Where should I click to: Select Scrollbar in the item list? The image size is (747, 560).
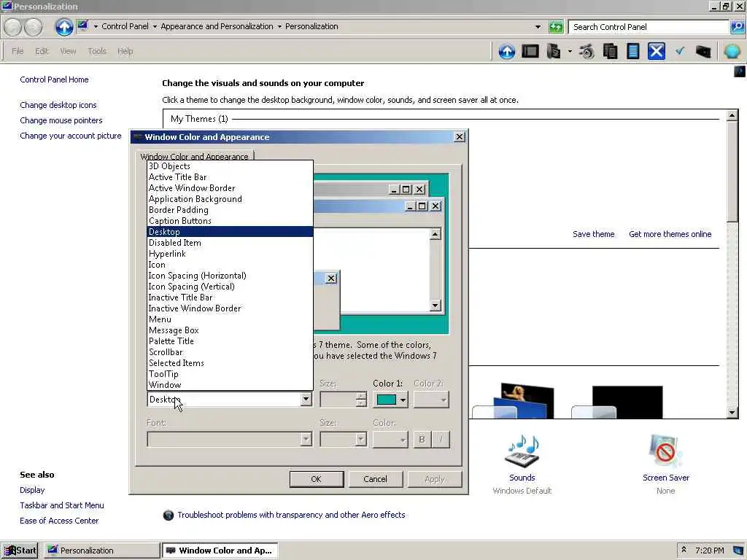tap(230, 352)
